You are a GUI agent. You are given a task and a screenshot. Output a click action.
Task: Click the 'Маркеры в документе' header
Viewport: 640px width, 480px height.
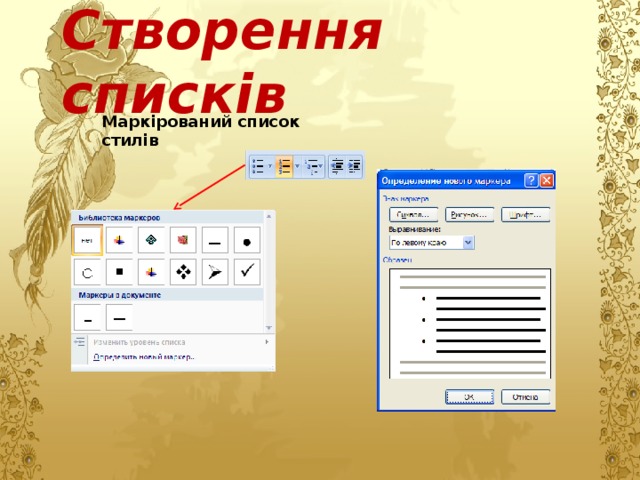click(x=120, y=295)
